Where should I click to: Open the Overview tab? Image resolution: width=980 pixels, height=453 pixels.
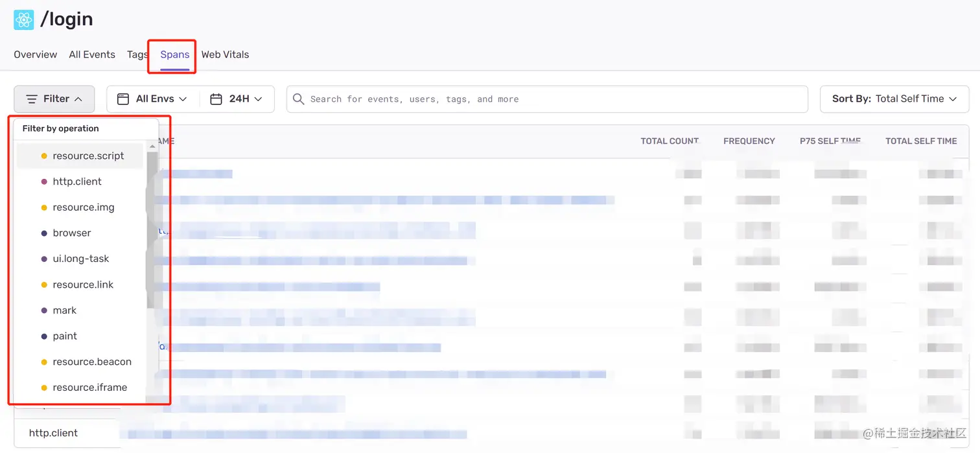click(x=36, y=54)
